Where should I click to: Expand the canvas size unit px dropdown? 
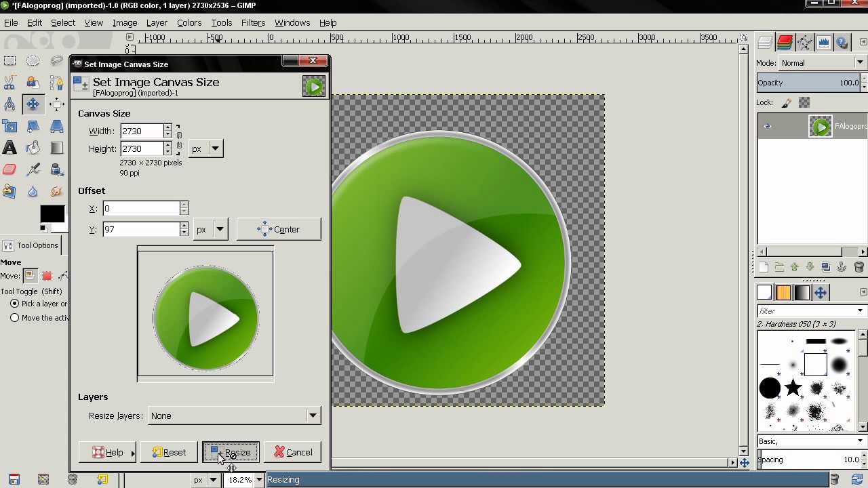tap(206, 148)
